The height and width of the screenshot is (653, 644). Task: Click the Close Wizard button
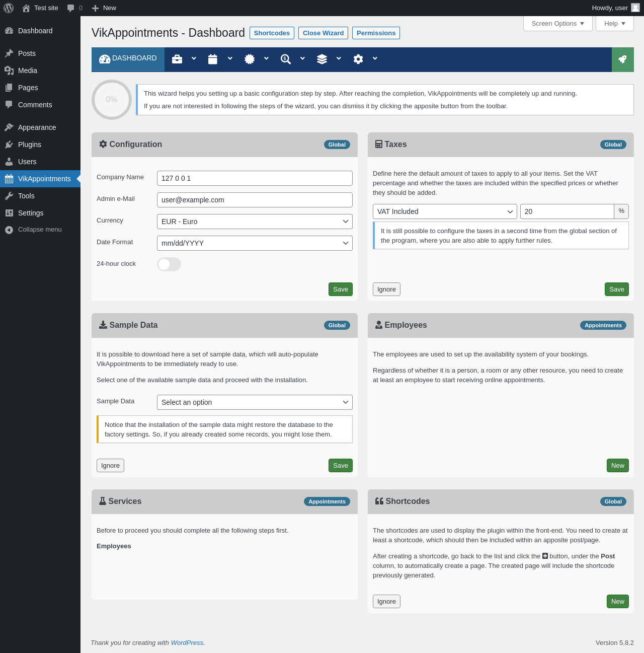(323, 33)
